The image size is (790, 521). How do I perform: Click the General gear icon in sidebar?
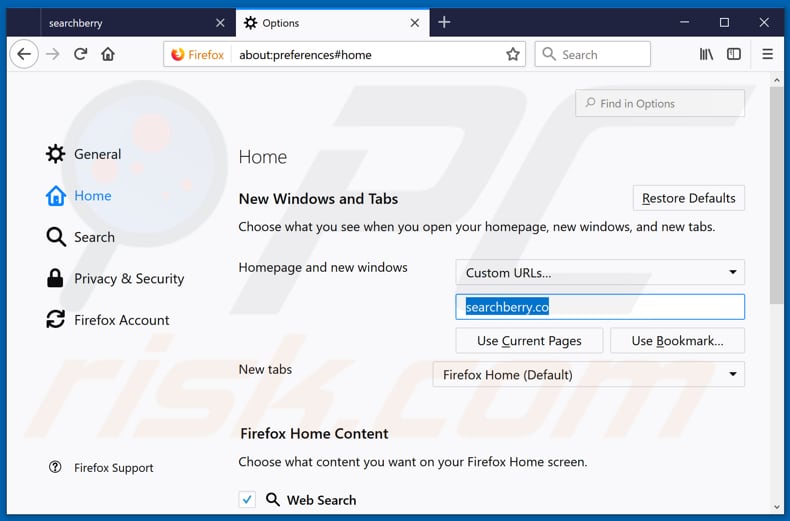point(55,154)
